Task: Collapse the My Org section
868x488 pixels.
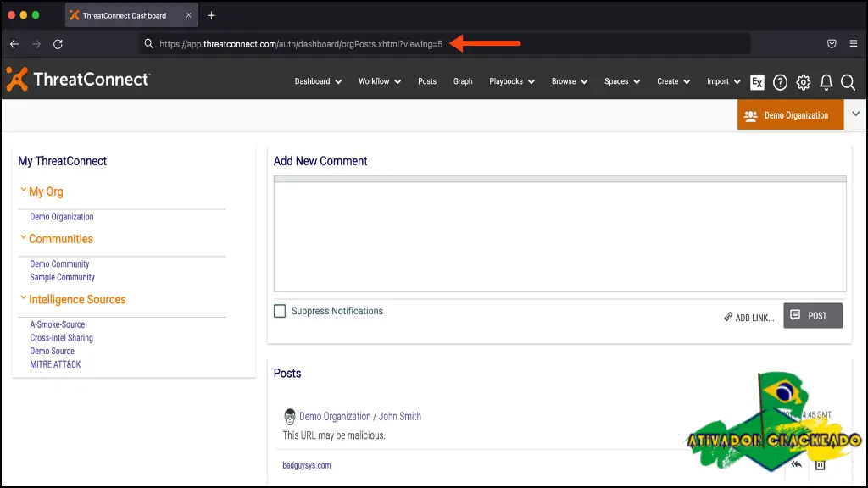Action: [23, 190]
